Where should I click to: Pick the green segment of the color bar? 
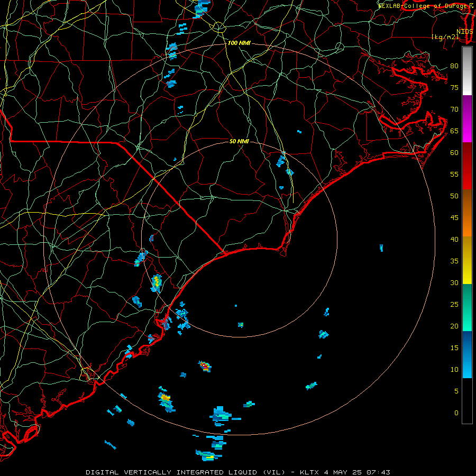click(x=467, y=307)
